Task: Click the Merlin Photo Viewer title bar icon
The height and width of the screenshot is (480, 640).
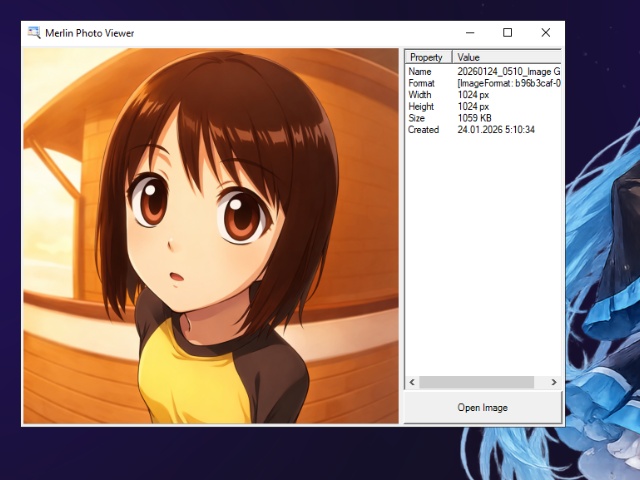Action: (34, 33)
